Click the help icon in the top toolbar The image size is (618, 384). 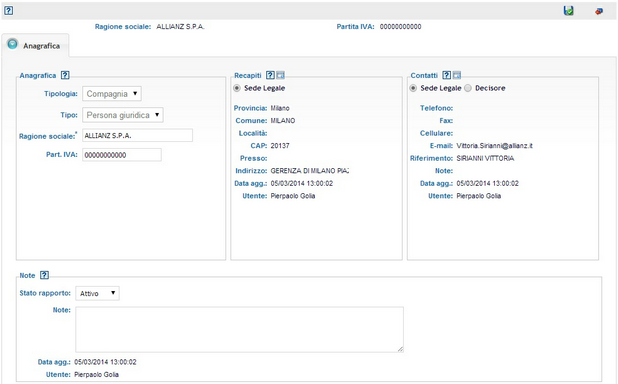[8, 11]
